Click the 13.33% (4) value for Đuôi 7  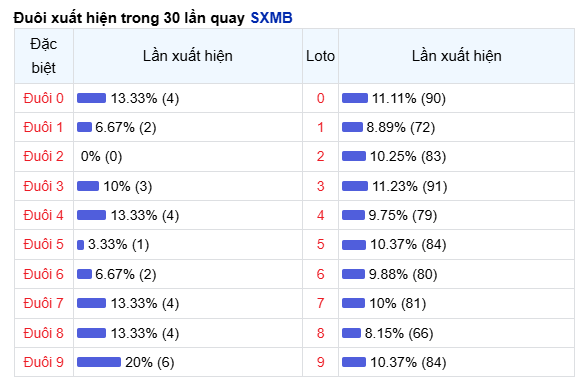[145, 303]
